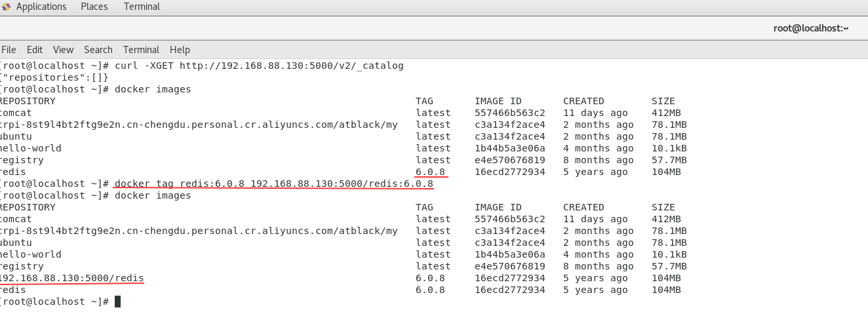The image size is (868, 314).
Task: Click the cursor block at the last prompt
Action: pyautogui.click(x=117, y=302)
